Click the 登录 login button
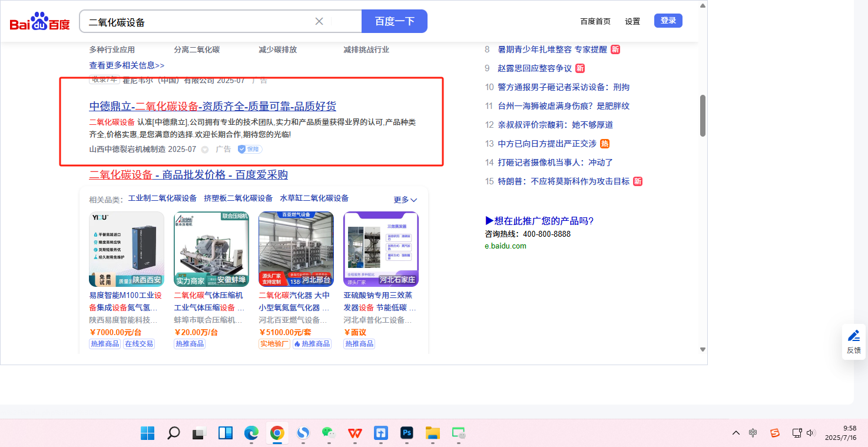This screenshot has width=868, height=447. coord(668,21)
